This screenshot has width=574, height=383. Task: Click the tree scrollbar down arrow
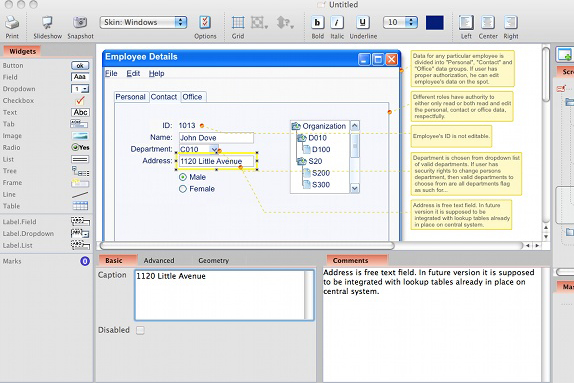pos(354,188)
